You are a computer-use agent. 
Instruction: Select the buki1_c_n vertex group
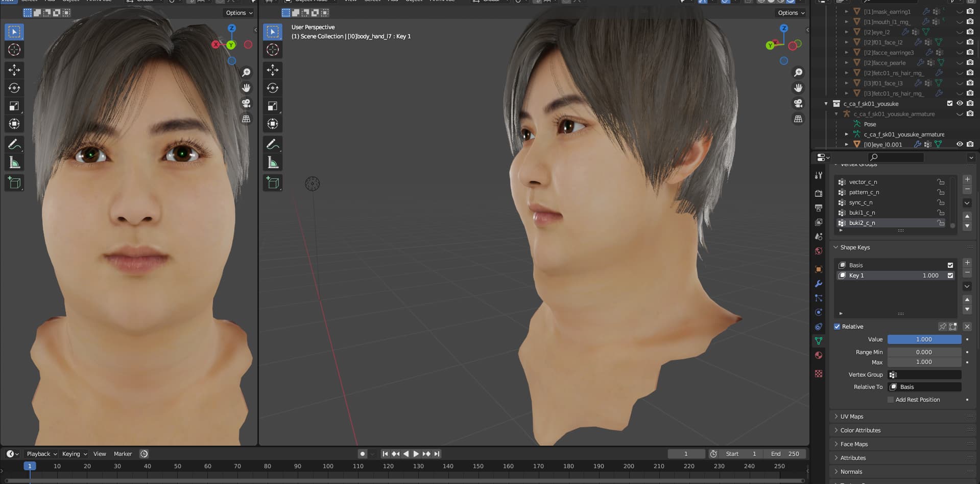862,213
